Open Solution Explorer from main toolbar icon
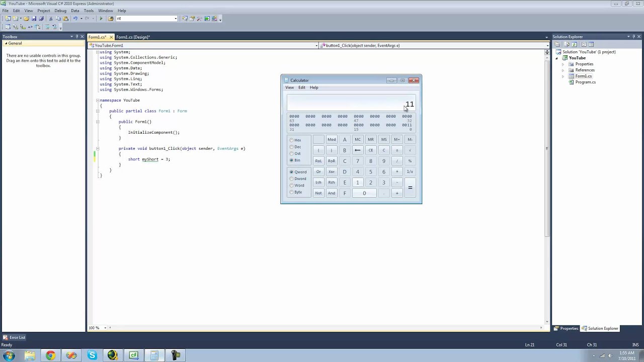 tap(185, 19)
